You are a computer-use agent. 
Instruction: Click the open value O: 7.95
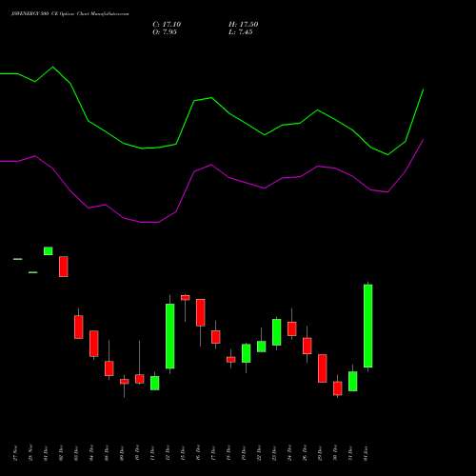[x=165, y=32]
